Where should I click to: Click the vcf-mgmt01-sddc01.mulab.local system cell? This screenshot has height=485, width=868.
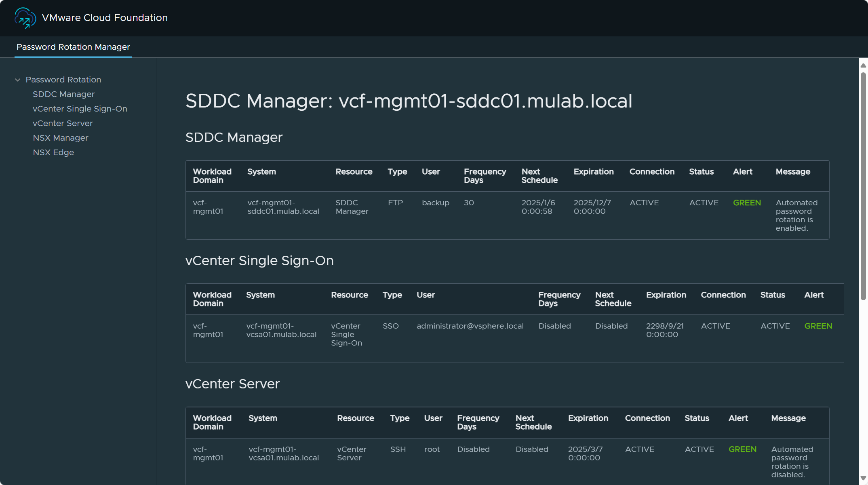pos(283,207)
